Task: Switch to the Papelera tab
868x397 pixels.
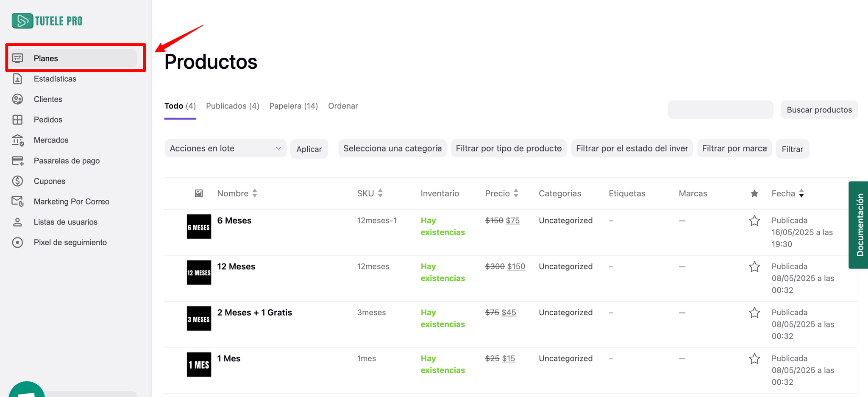Action: [x=293, y=106]
